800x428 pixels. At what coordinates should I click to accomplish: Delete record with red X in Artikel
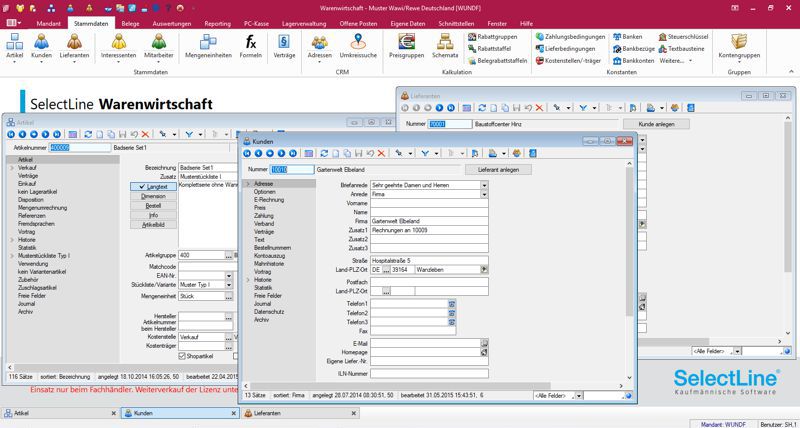pos(145,134)
